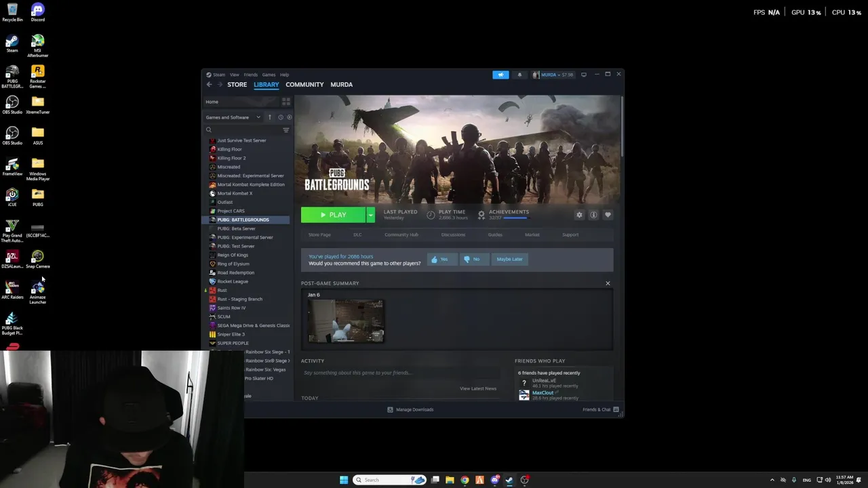Open the PUBG Store Page link
The height and width of the screenshot is (488, 868).
319,235
